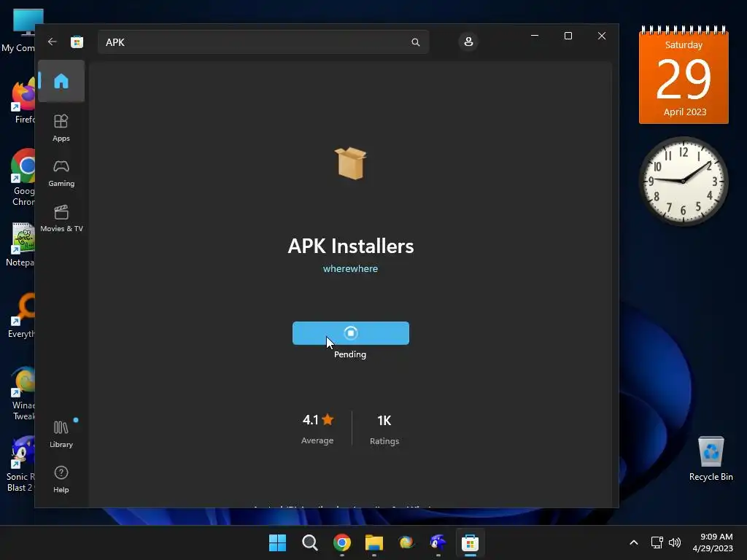Screen dimensions: 747x560
Task: Open the user account profile icon
Action: click(468, 42)
